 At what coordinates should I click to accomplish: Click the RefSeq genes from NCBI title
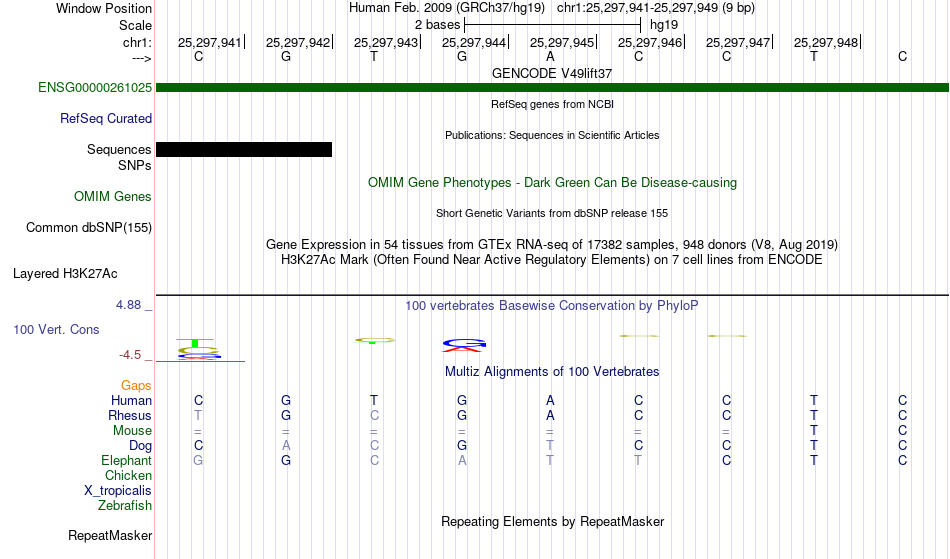pos(553,104)
